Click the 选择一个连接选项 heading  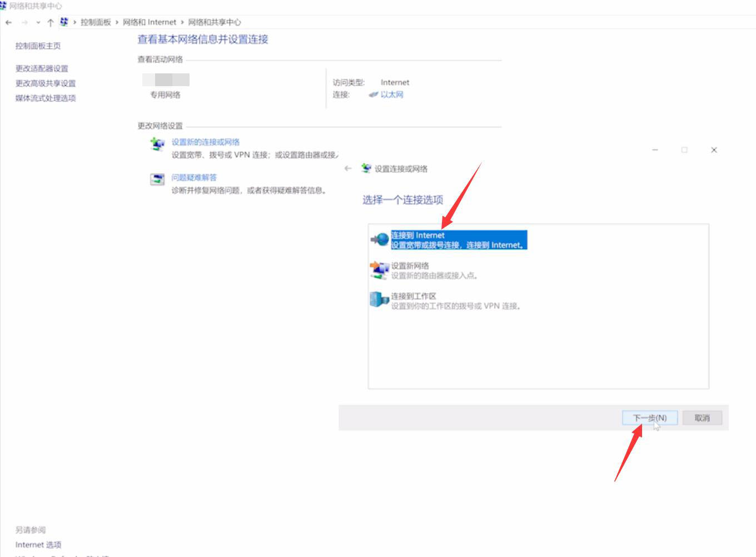403,200
